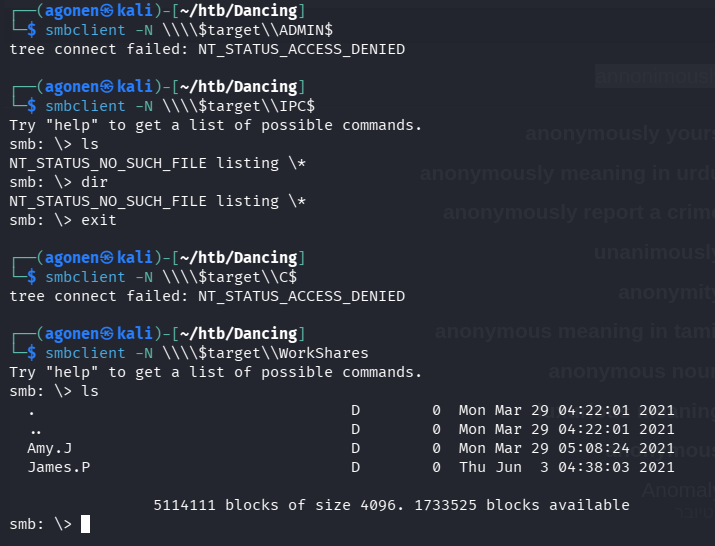This screenshot has width=715, height=546.
Task: Click the 'blocks available' summary line
Action: coord(391,505)
